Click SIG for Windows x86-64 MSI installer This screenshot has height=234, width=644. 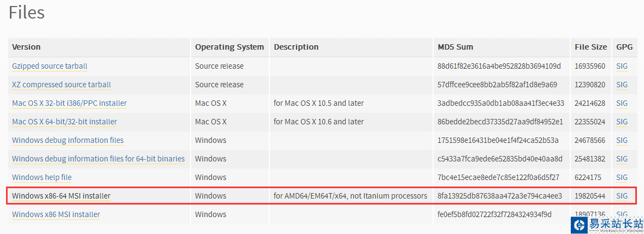[x=622, y=196]
